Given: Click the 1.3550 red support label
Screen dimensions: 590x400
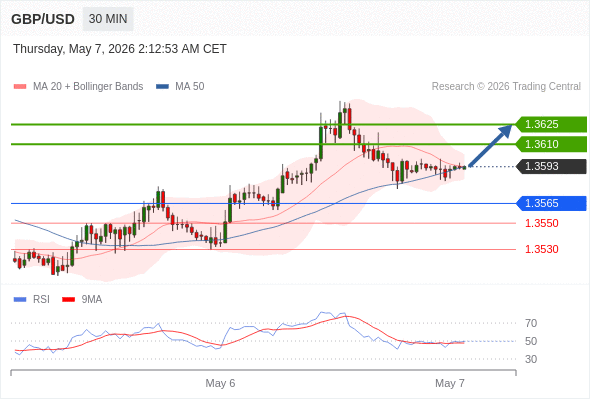Looking at the screenshot, I should pos(541,223).
